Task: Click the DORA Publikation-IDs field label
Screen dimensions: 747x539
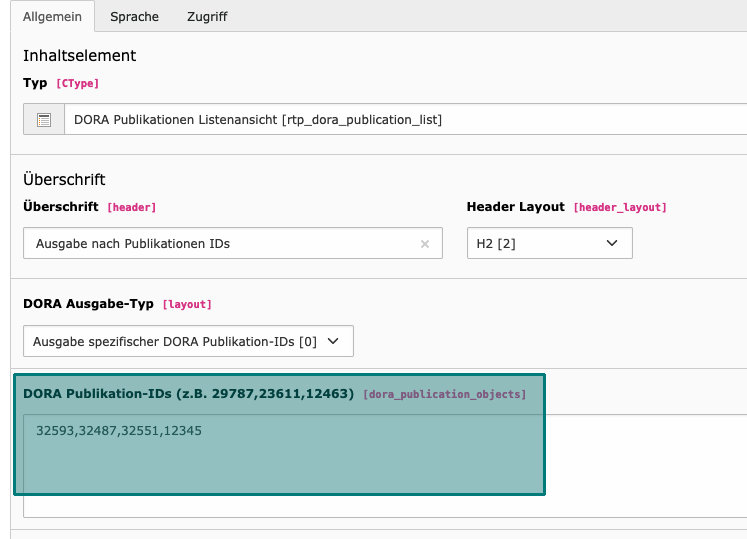Action: [x=189, y=394]
